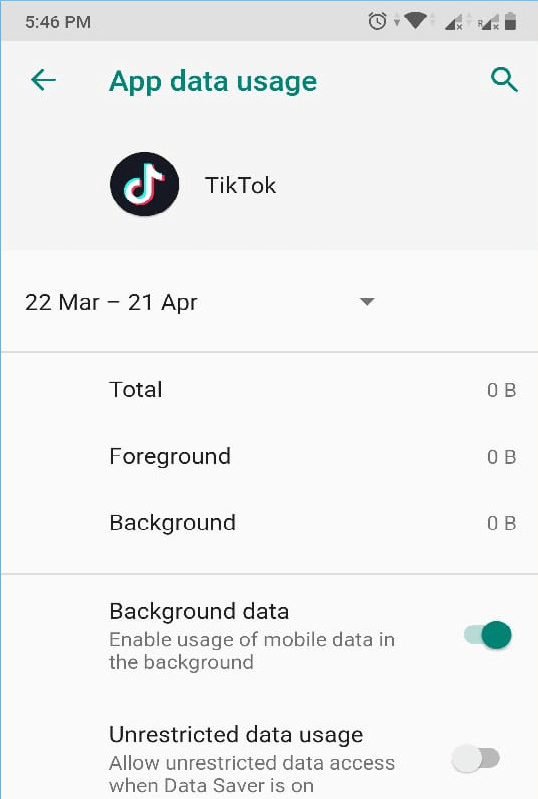Tap the Background data setting label
Image resolution: width=538 pixels, height=799 pixels.
click(199, 611)
